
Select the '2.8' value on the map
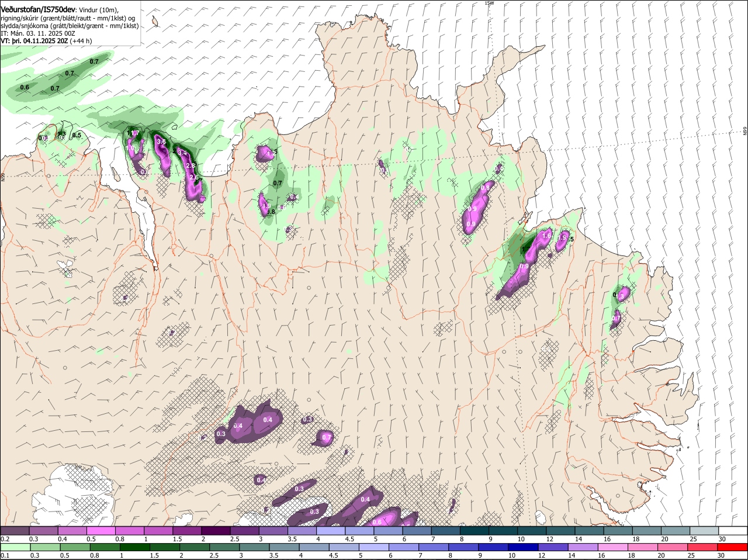(x=190, y=165)
